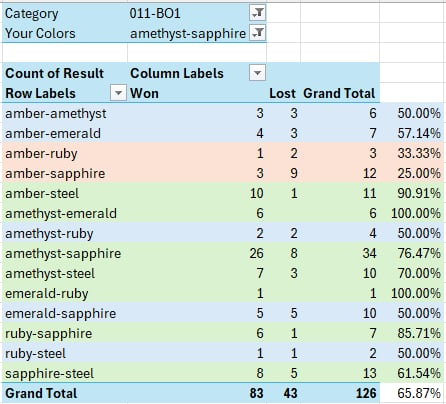Open the Row Labels dropdown arrow
The image size is (446, 404).
[118, 93]
